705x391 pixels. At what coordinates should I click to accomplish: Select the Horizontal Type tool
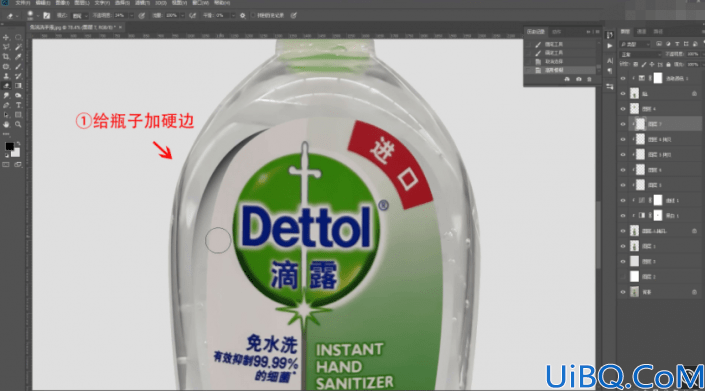pyautogui.click(x=18, y=105)
